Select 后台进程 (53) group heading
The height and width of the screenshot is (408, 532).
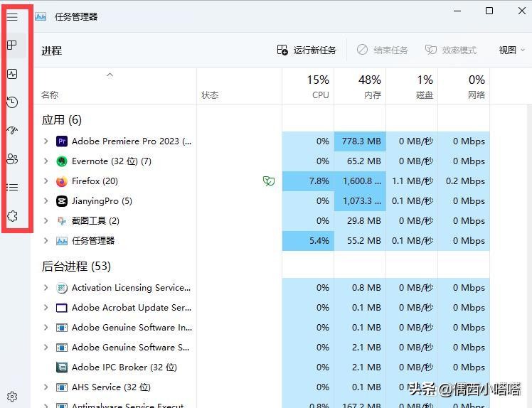(76, 267)
